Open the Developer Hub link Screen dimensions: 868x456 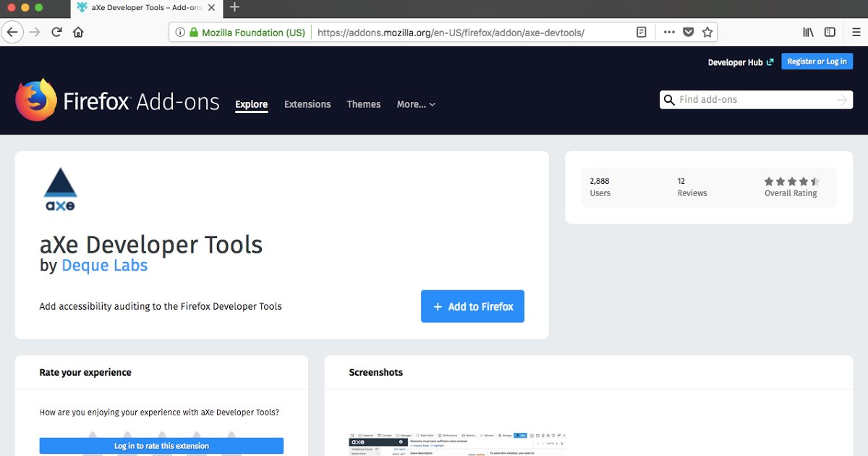point(741,62)
